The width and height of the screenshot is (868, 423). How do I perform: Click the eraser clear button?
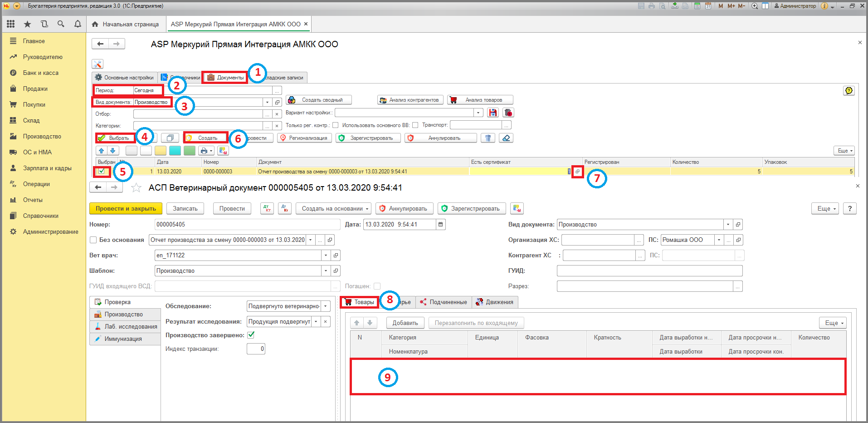pos(506,138)
